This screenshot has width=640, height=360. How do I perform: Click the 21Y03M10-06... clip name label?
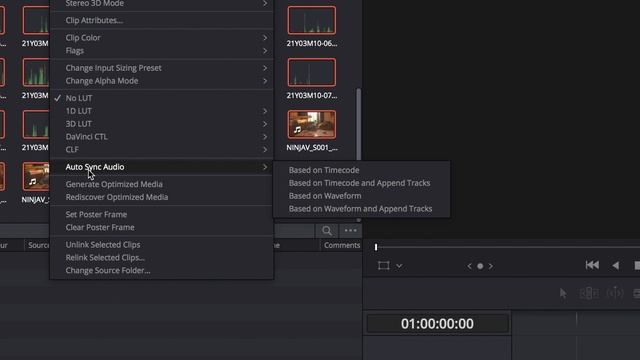pyautogui.click(x=312, y=43)
